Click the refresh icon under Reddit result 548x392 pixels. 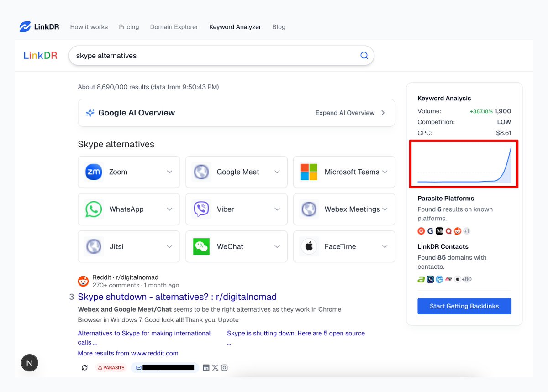[84, 368]
